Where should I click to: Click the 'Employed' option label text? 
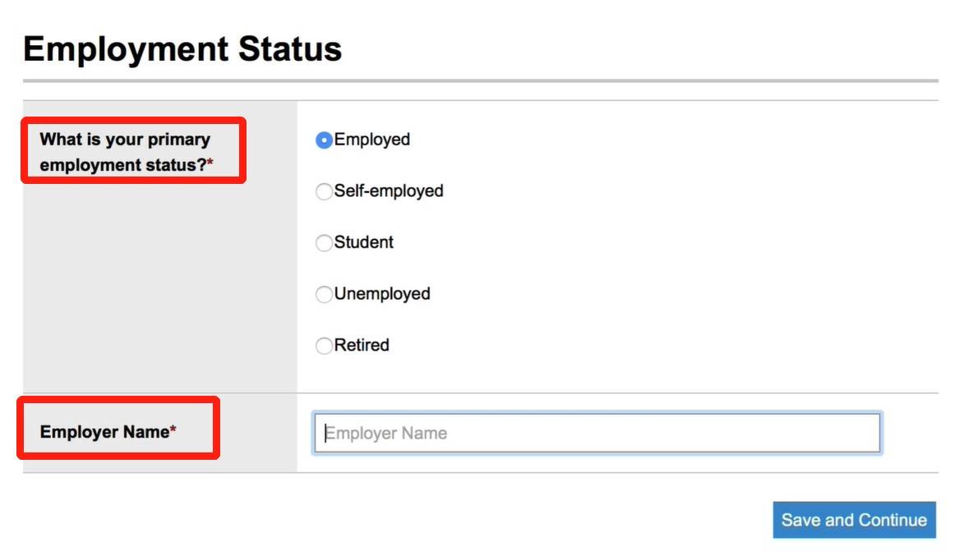click(x=372, y=140)
